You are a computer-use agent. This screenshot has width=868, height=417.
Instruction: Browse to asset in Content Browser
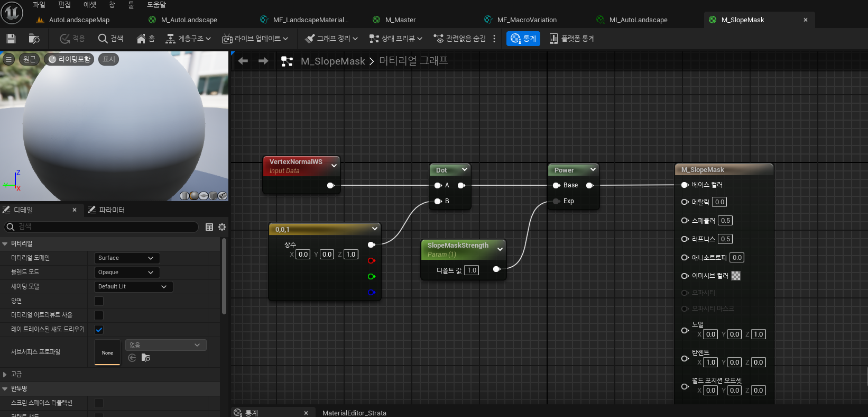pyautogui.click(x=34, y=39)
